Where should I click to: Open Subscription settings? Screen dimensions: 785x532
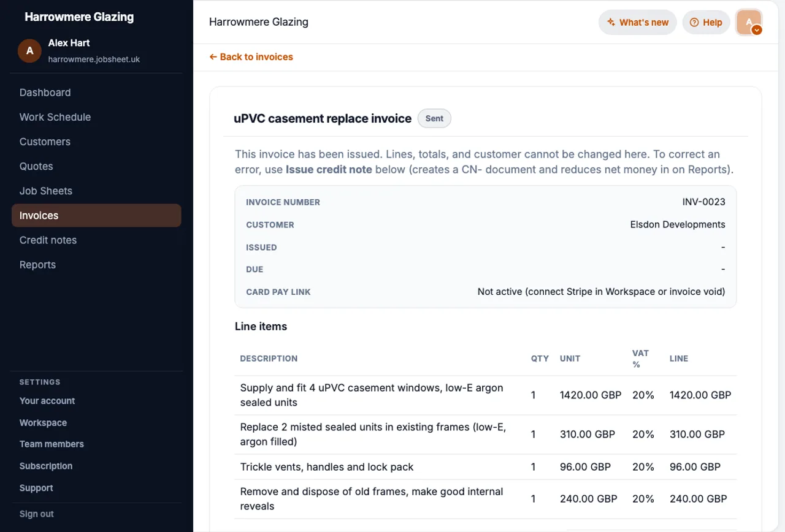pos(46,466)
